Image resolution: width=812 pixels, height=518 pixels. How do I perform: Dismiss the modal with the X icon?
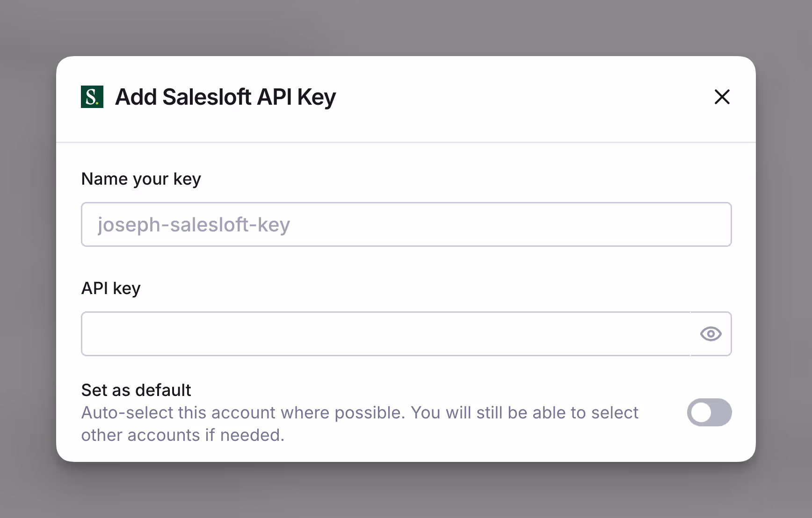pyautogui.click(x=722, y=97)
